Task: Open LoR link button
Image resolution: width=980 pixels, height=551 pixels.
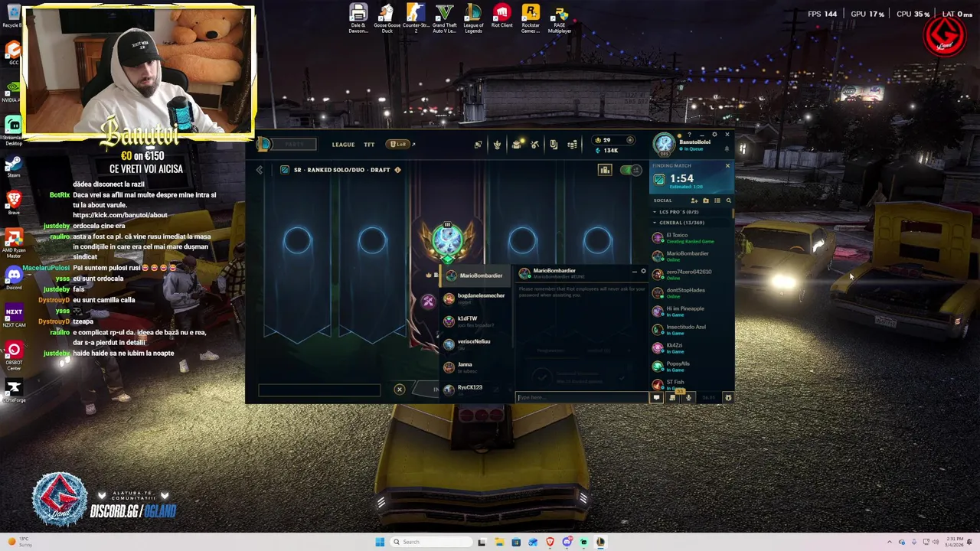Action: coord(399,145)
